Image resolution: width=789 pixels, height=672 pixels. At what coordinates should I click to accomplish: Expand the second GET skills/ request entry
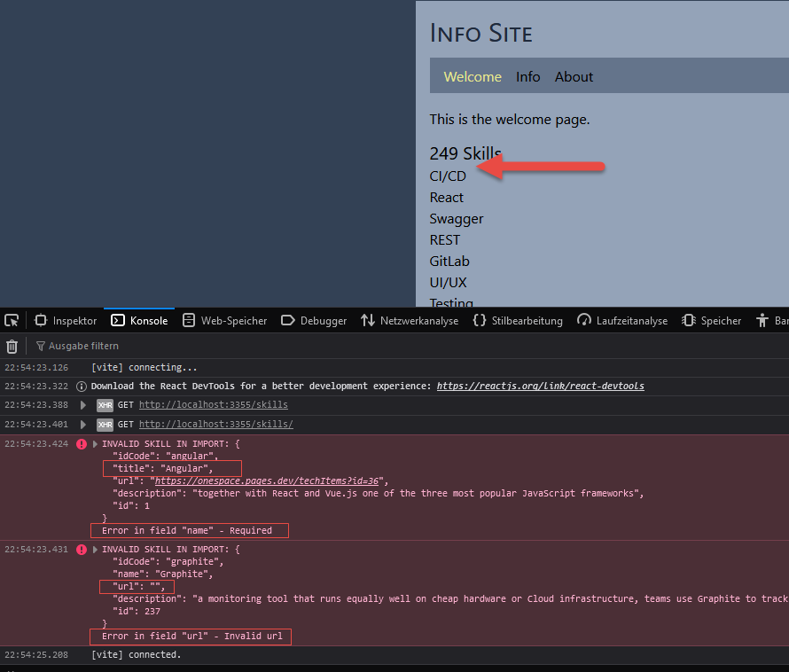point(83,425)
